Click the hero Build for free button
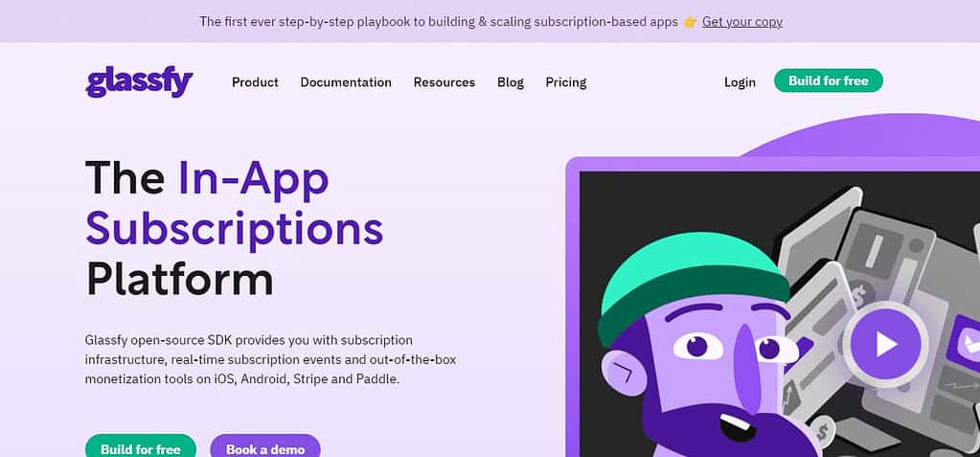This screenshot has width=980, height=457. (141, 447)
